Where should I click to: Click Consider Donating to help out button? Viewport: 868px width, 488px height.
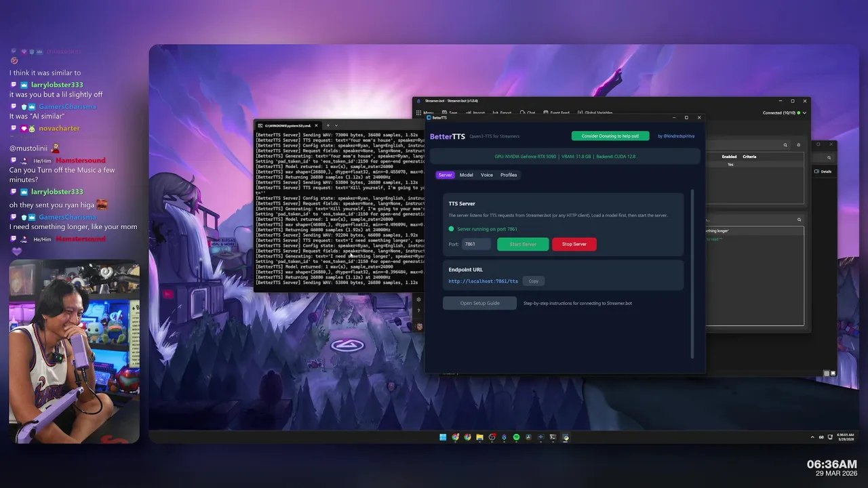610,136
